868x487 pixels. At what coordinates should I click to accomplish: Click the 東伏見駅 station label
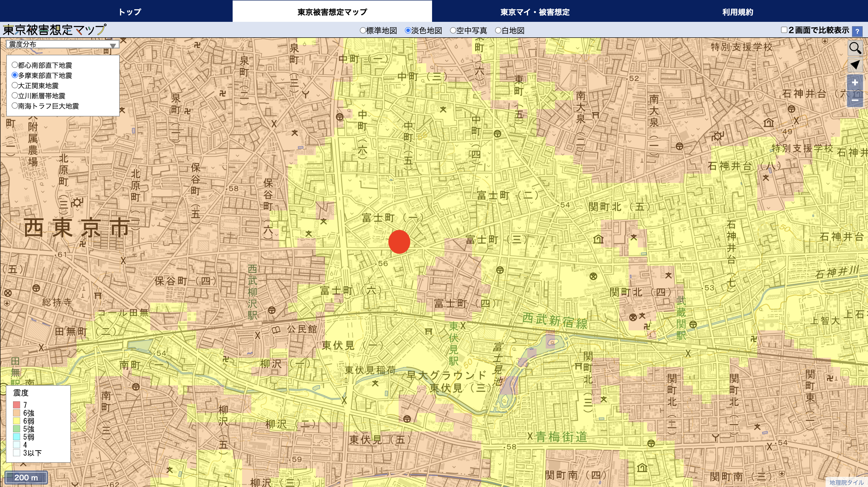pyautogui.click(x=454, y=344)
